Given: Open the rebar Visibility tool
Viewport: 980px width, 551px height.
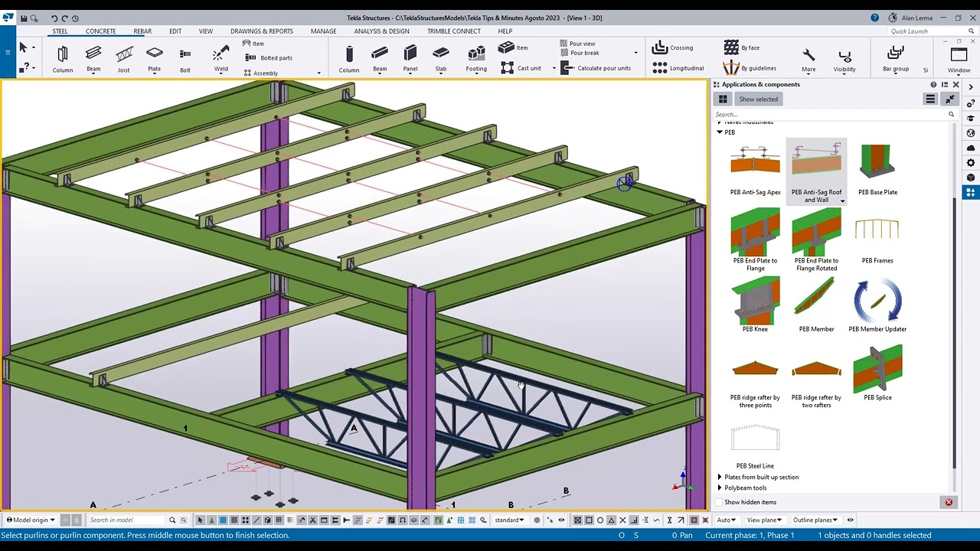Looking at the screenshot, I should (x=844, y=60).
